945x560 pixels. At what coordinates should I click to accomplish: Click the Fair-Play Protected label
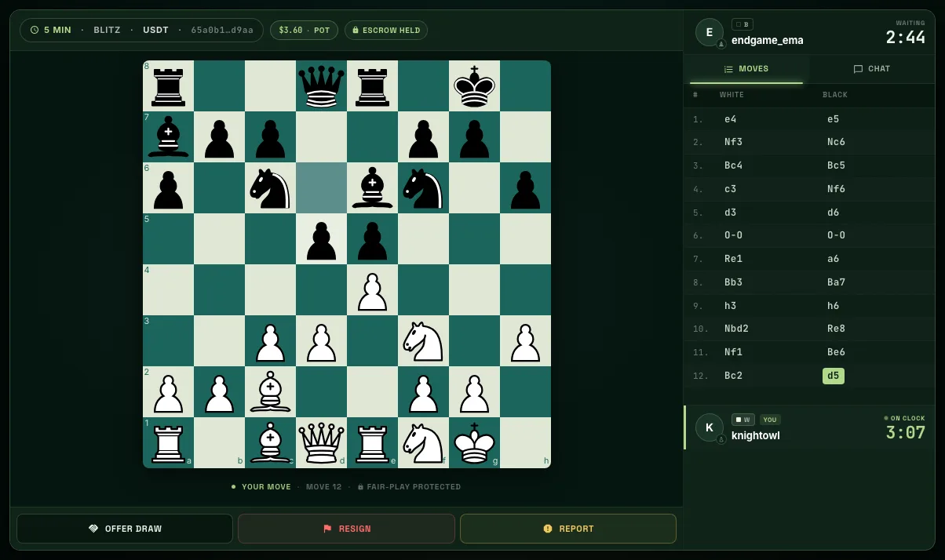pos(409,487)
